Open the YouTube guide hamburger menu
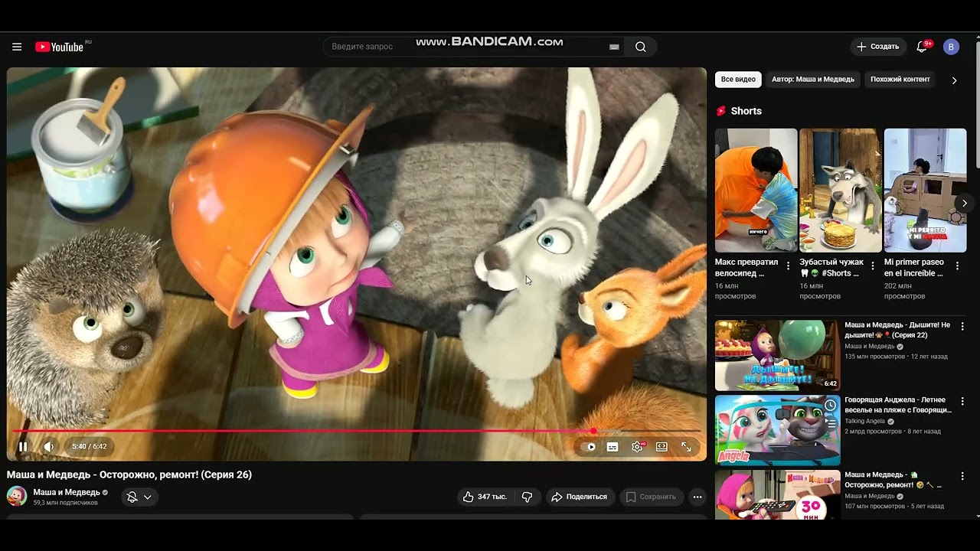Viewport: 980px width, 551px height. (17, 47)
